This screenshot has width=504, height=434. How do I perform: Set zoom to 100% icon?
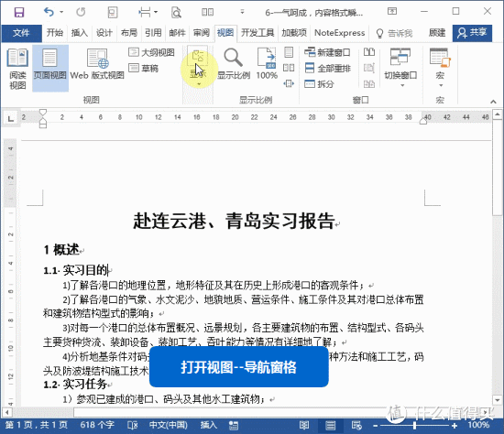[x=267, y=64]
